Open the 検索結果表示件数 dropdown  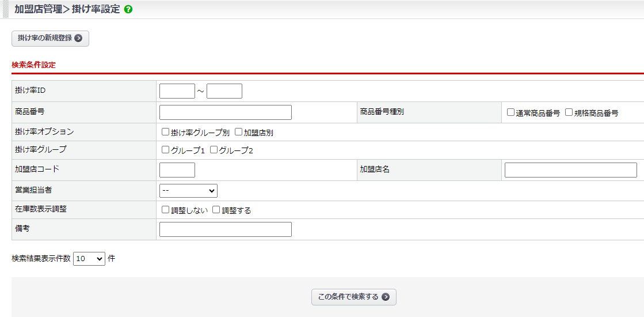89,259
